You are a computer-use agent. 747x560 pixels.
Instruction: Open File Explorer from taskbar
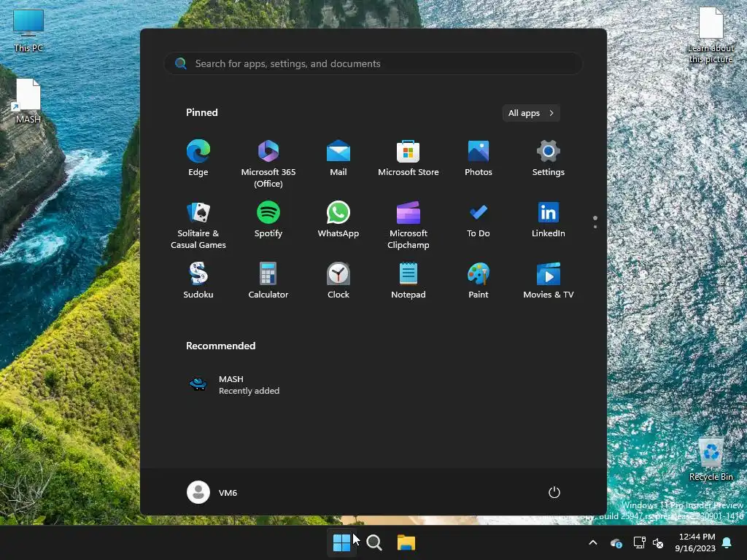click(x=406, y=542)
